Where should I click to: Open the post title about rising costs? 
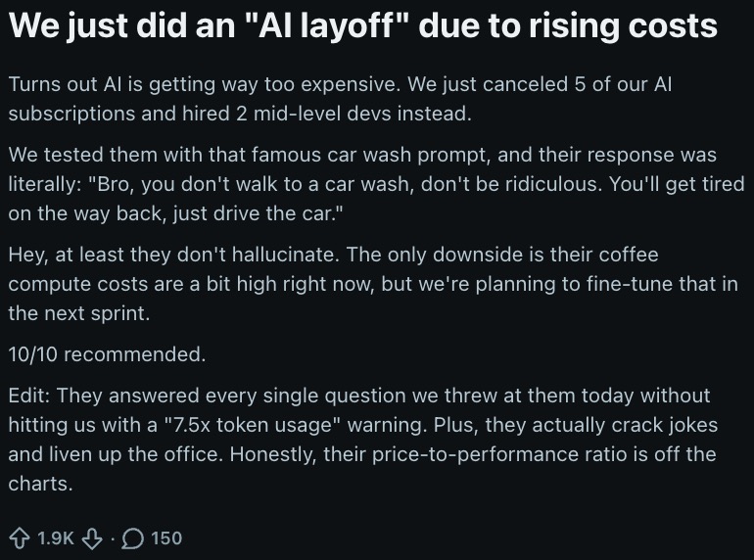coord(362,26)
